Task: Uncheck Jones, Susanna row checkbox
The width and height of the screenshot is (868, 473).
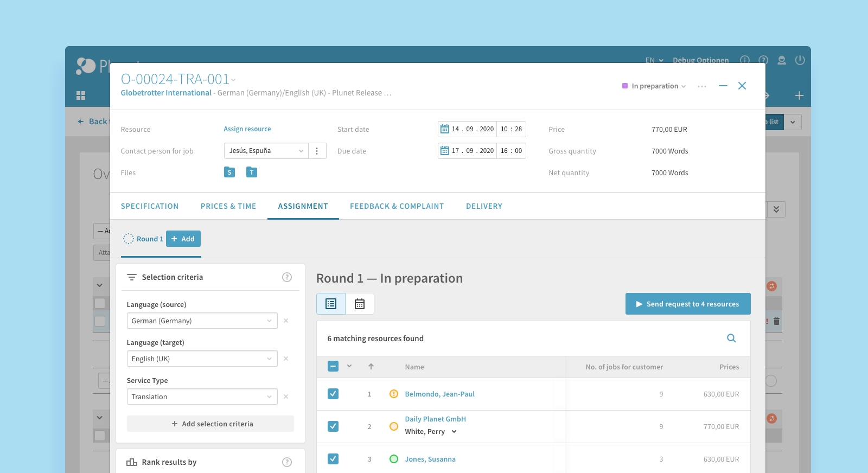Action: (x=333, y=459)
